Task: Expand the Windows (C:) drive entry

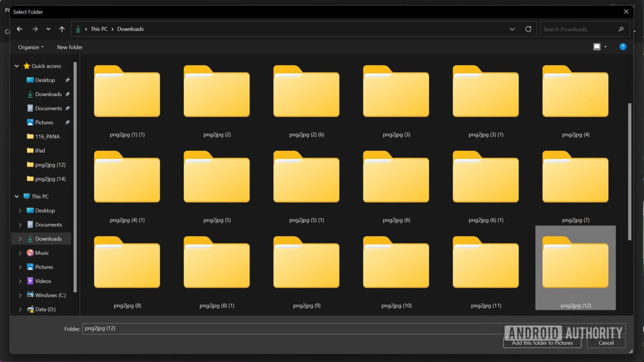Action: point(20,295)
